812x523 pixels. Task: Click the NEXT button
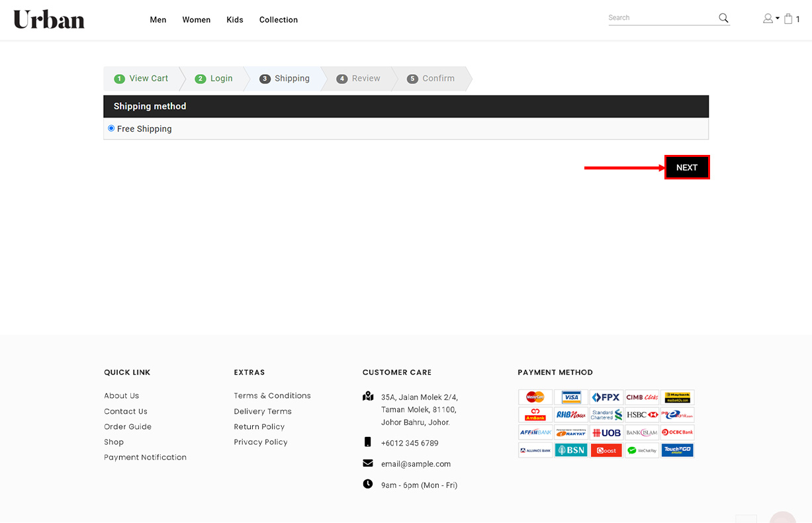pos(687,167)
